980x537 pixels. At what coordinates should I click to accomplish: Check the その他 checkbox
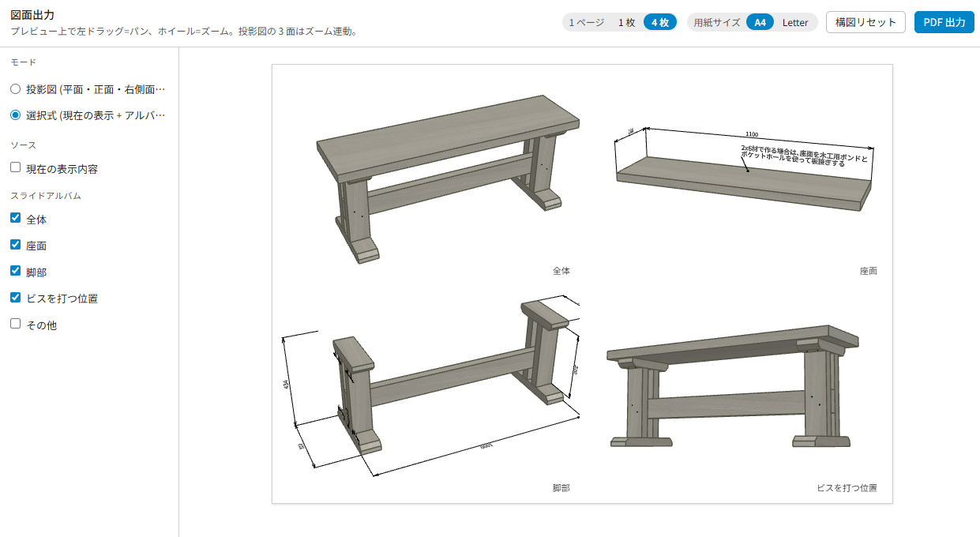(x=15, y=324)
